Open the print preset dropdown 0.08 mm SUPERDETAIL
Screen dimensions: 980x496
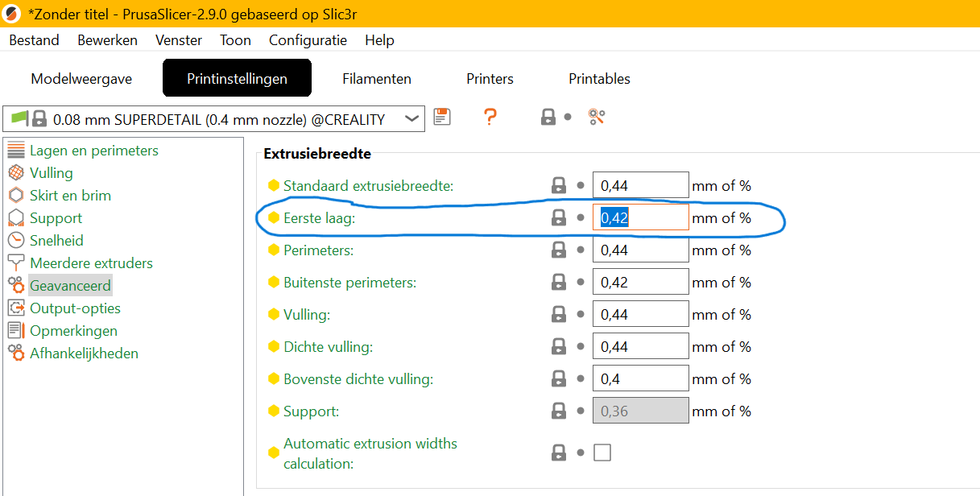(x=214, y=119)
